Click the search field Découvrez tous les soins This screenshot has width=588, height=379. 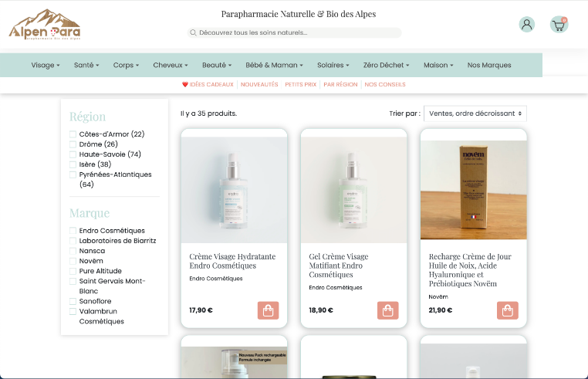click(294, 32)
